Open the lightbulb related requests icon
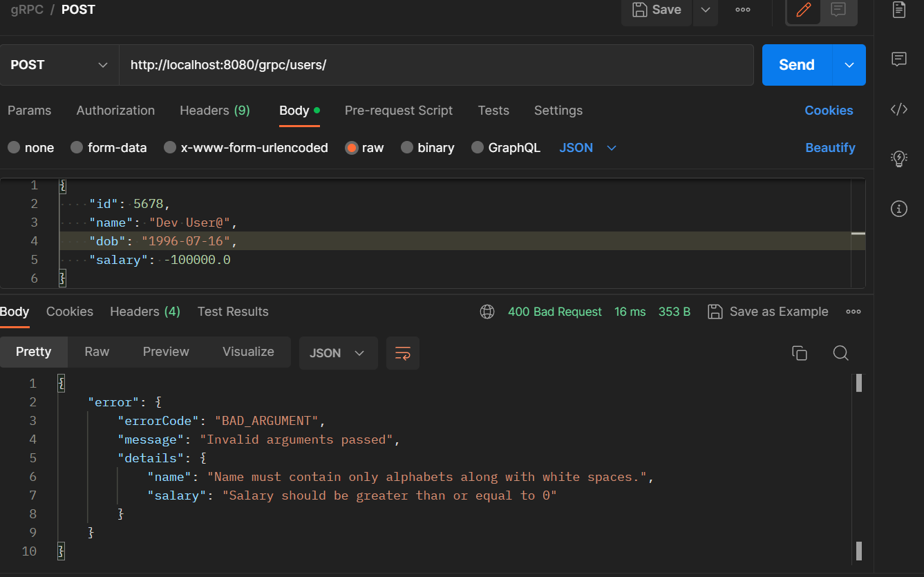The width and height of the screenshot is (924, 577). [899, 159]
